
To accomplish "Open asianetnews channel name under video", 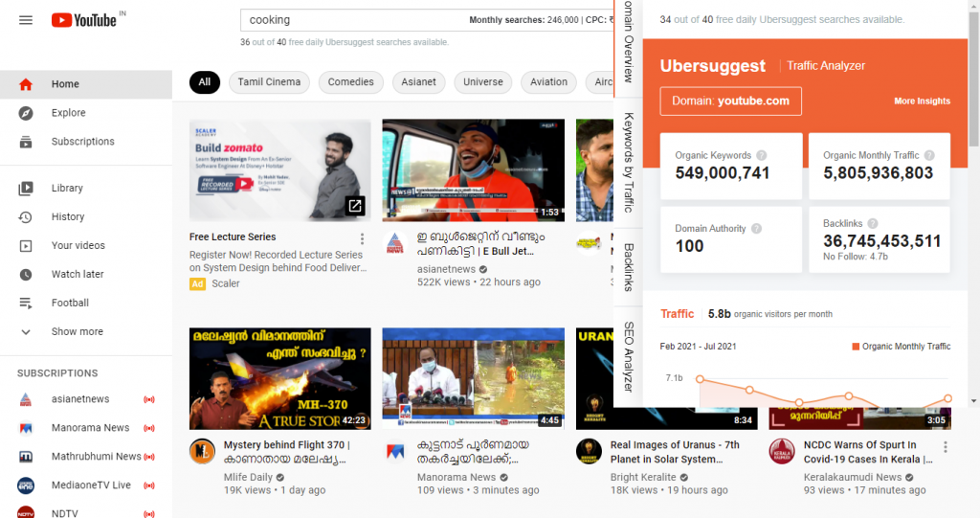I will click(x=446, y=270).
